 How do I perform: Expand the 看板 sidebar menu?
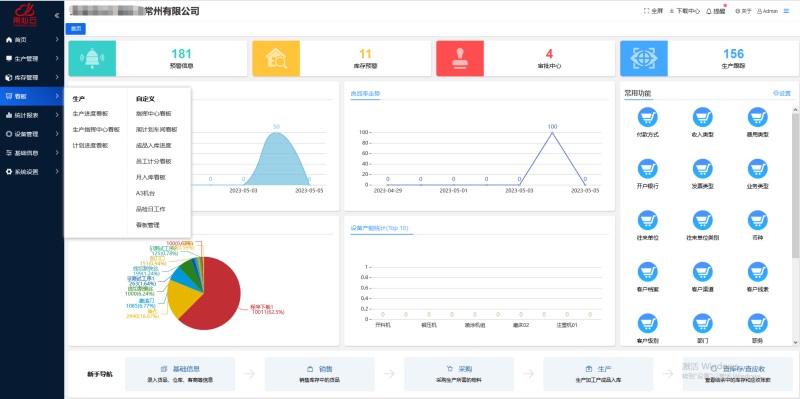coord(32,96)
